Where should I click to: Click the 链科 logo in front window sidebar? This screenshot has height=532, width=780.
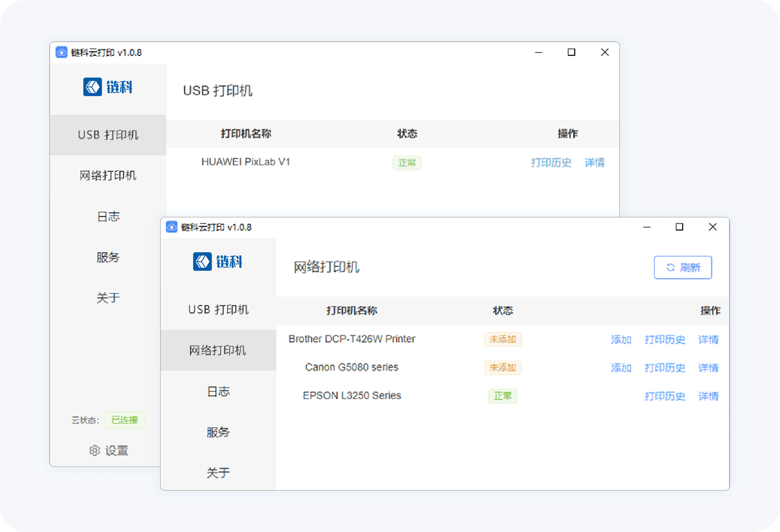pos(218,262)
